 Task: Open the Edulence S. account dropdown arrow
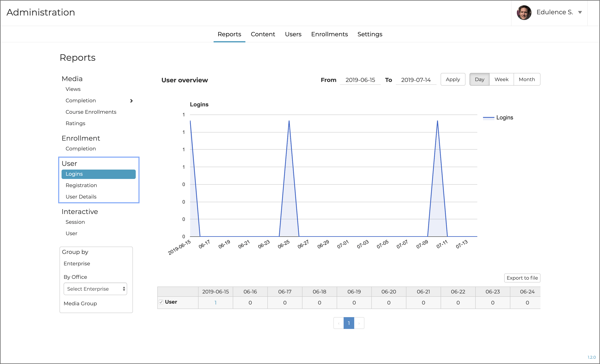pyautogui.click(x=580, y=12)
